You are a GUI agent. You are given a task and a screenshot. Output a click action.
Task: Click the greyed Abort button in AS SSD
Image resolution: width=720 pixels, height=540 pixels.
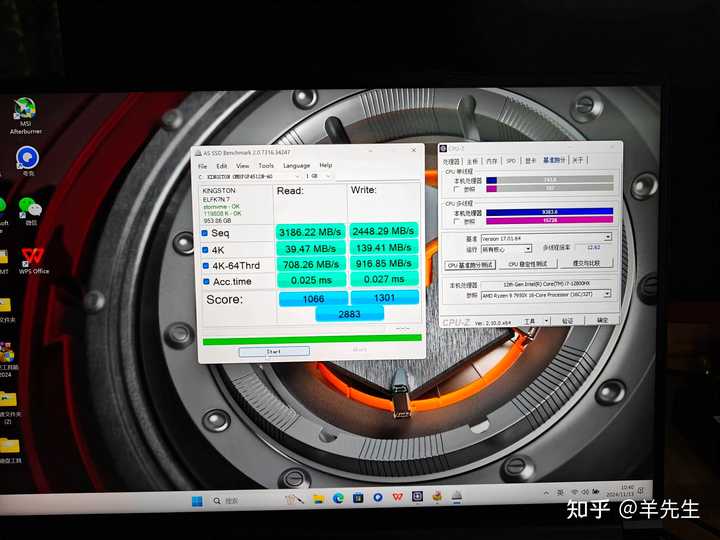point(360,349)
